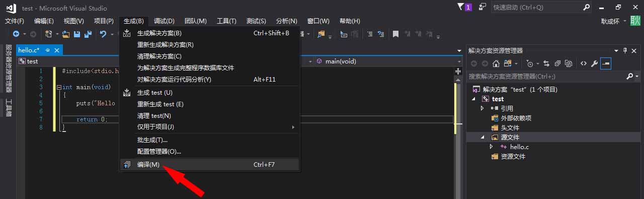Select 清理解决方案(C) menu entry
Screen dimensions: 644x199
tap(210, 56)
